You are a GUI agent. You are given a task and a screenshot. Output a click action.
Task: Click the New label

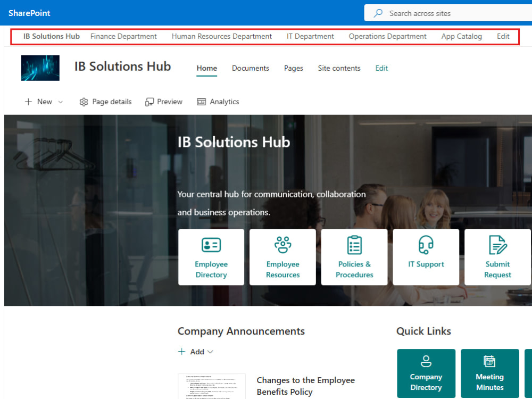pyautogui.click(x=45, y=102)
